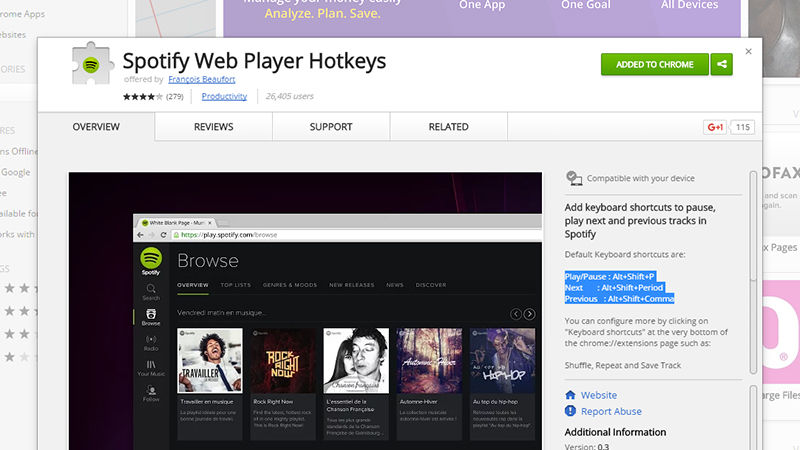Screen dimensions: 800x450
Task: Select the Top Lists tab in Spotify preview
Action: [236, 285]
